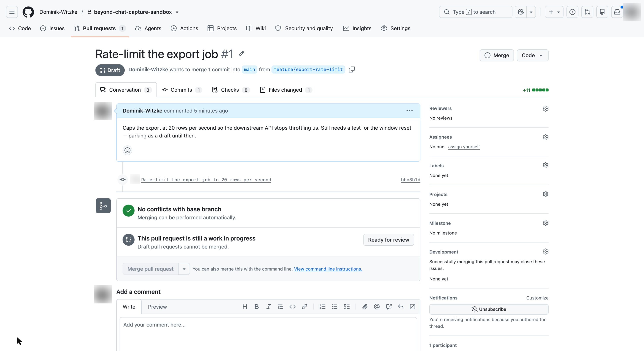Open the Copilot chat icon in header
The image size is (644, 351).
[521, 12]
